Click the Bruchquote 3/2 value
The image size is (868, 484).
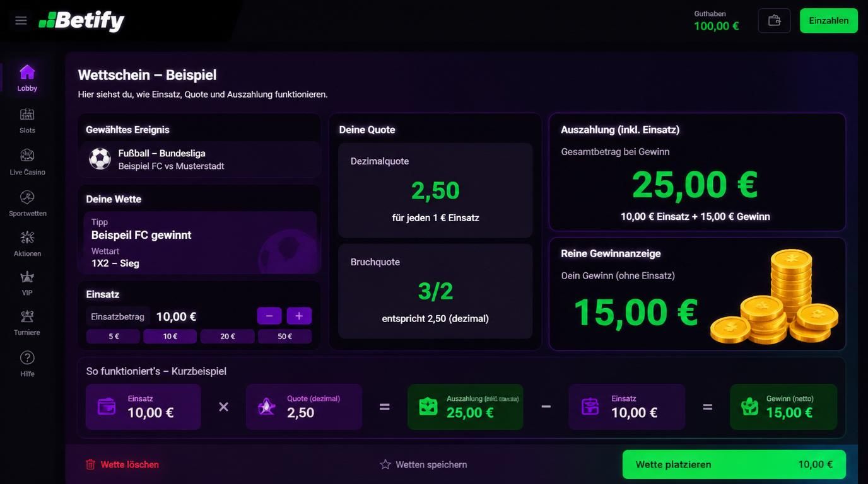coord(435,291)
